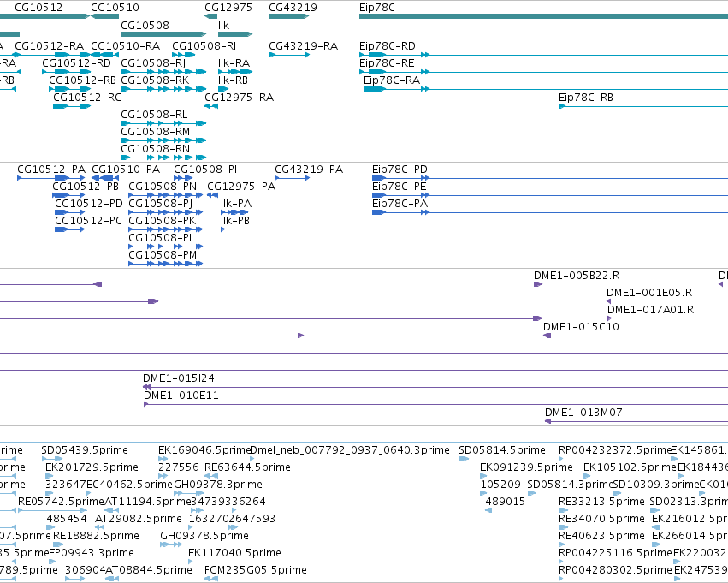728x583 pixels.
Task: Click transcript label CG10508-RJ
Action: [153, 63]
